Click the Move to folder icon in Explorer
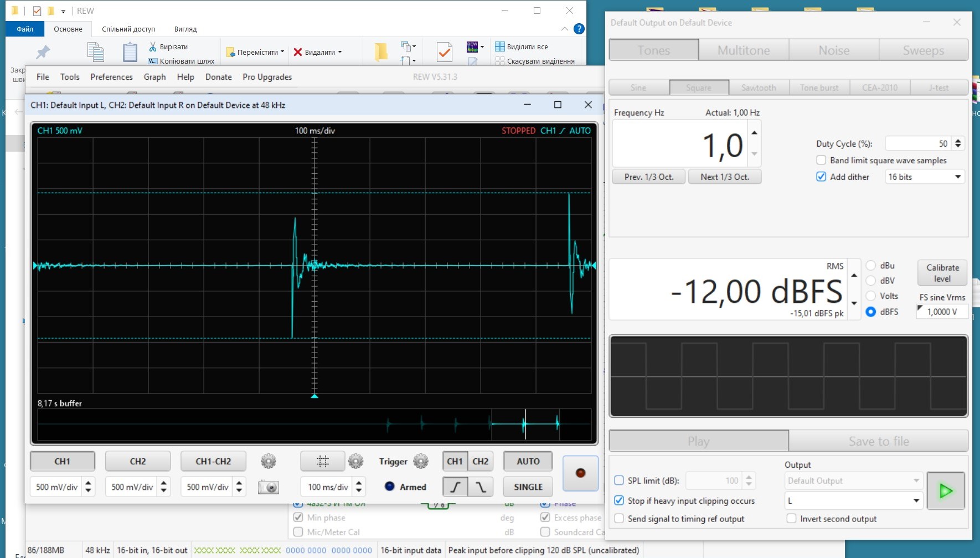This screenshot has height=558, width=980. pyautogui.click(x=231, y=52)
